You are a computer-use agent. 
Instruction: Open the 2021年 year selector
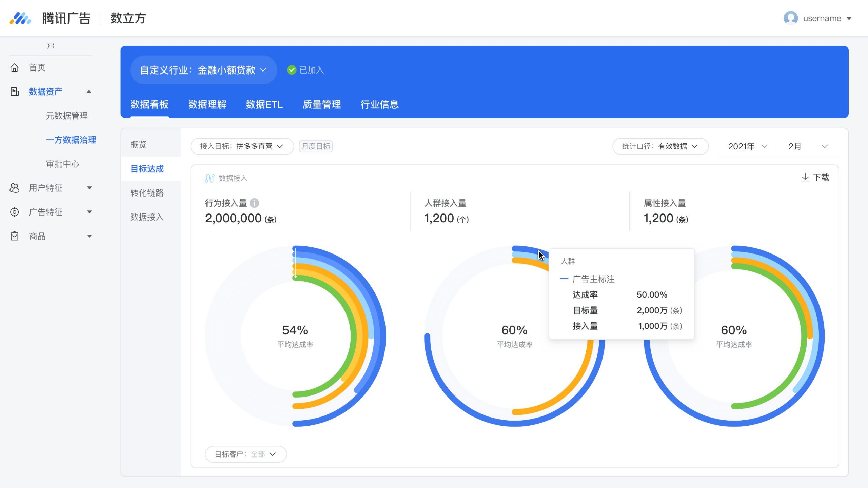tap(748, 146)
